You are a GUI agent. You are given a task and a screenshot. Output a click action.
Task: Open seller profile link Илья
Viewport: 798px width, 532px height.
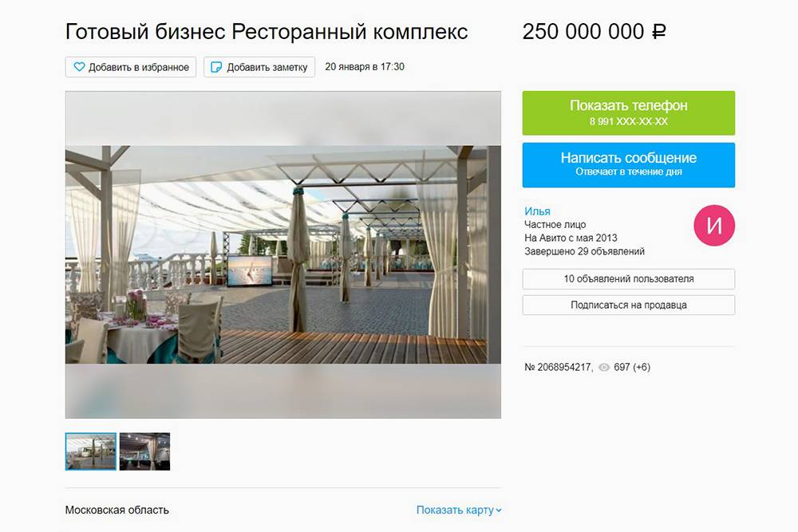[537, 211]
